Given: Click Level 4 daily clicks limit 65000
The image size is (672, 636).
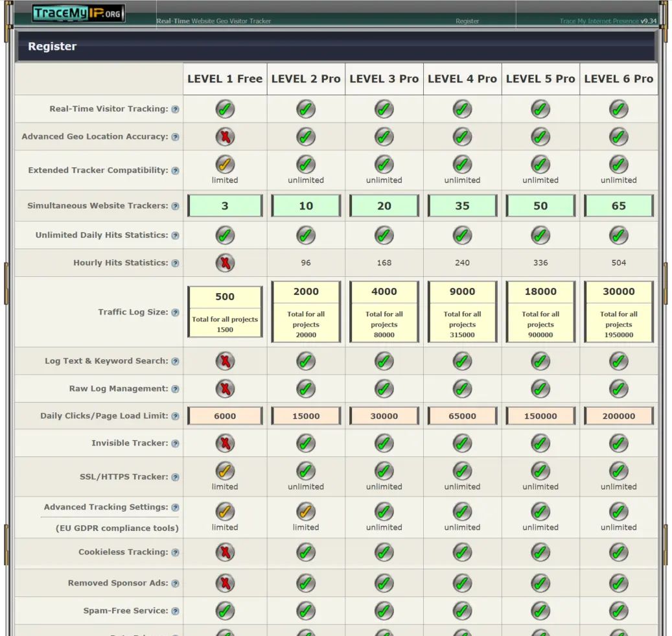Looking at the screenshot, I should [463, 416].
